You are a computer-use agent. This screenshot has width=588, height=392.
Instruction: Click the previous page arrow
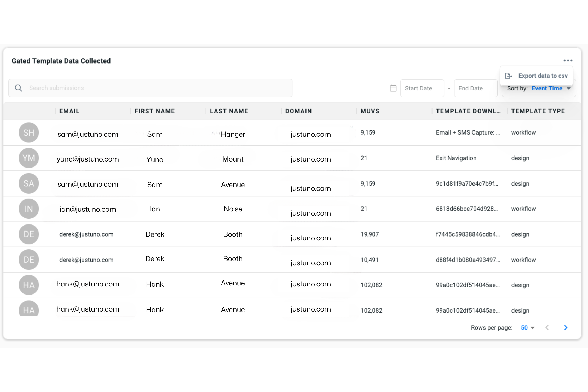(547, 327)
